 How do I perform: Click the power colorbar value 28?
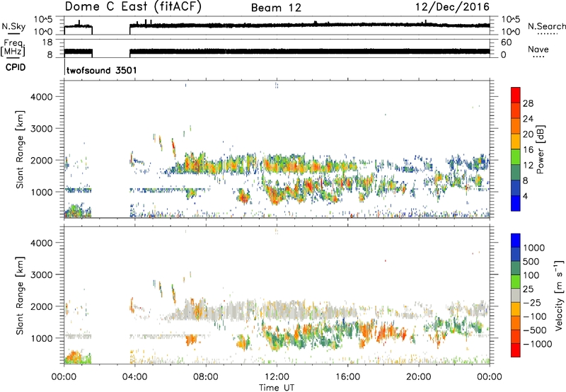[528, 103]
